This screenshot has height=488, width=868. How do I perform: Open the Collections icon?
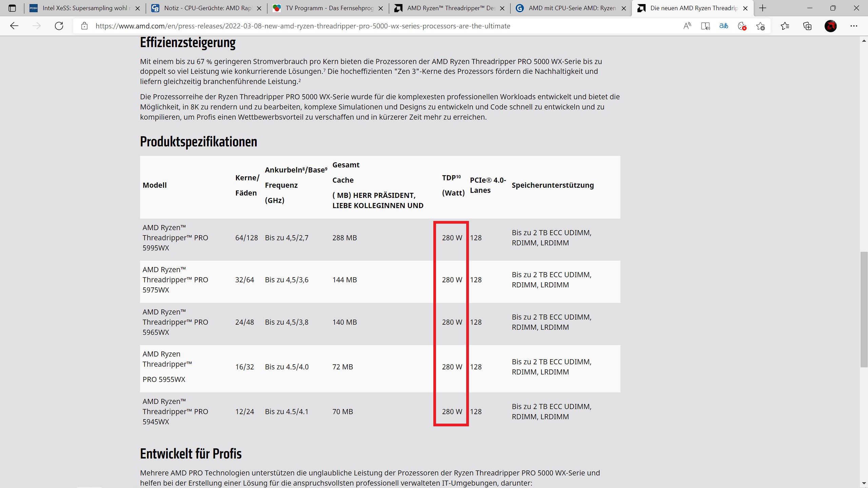tap(807, 26)
